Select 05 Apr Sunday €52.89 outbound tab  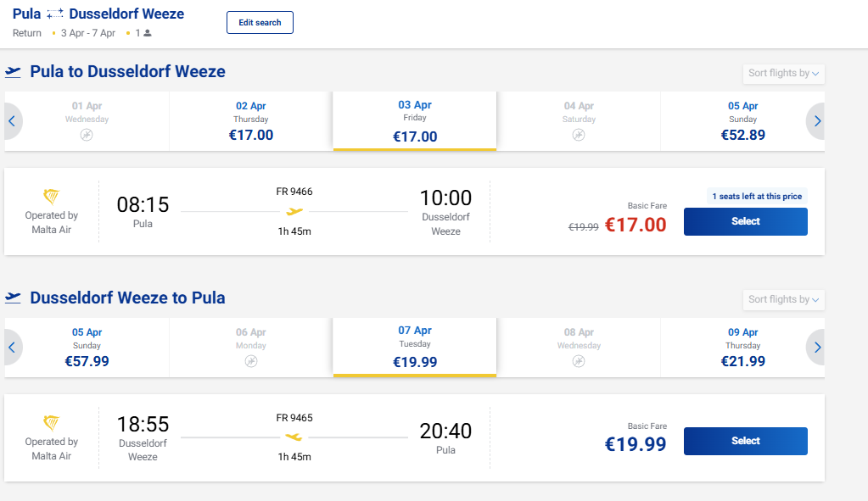[x=742, y=121]
